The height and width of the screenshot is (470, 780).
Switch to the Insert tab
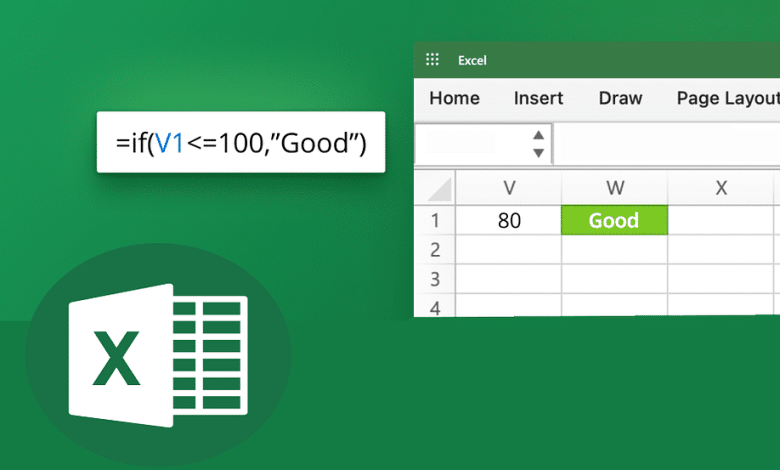pyautogui.click(x=538, y=98)
